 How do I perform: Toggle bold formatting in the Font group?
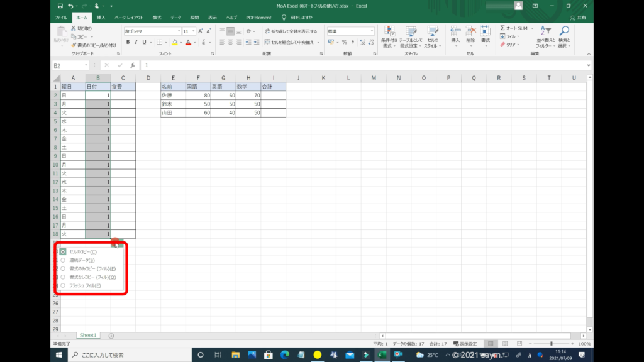(x=128, y=42)
